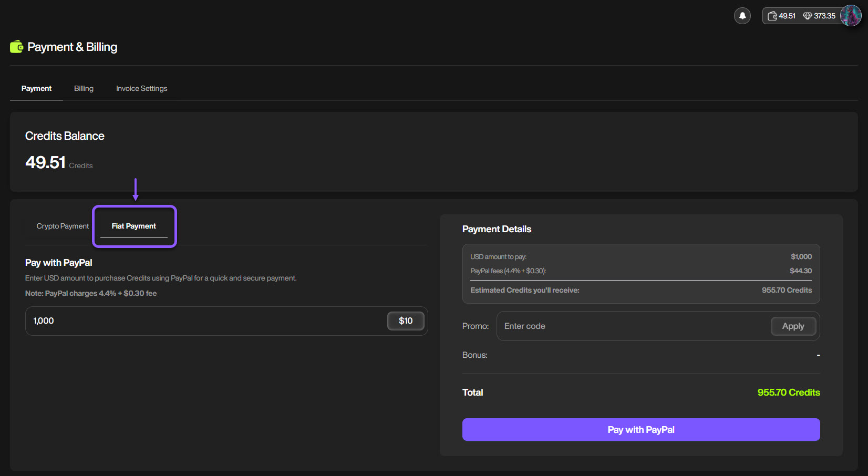Click the 955.70 Credits total amount

click(788, 392)
